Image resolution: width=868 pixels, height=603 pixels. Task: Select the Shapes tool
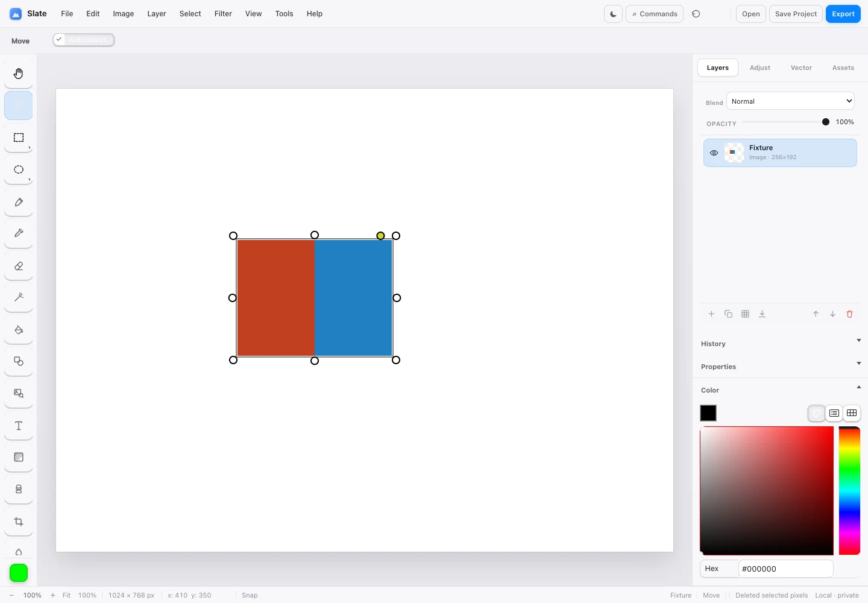pyautogui.click(x=19, y=361)
